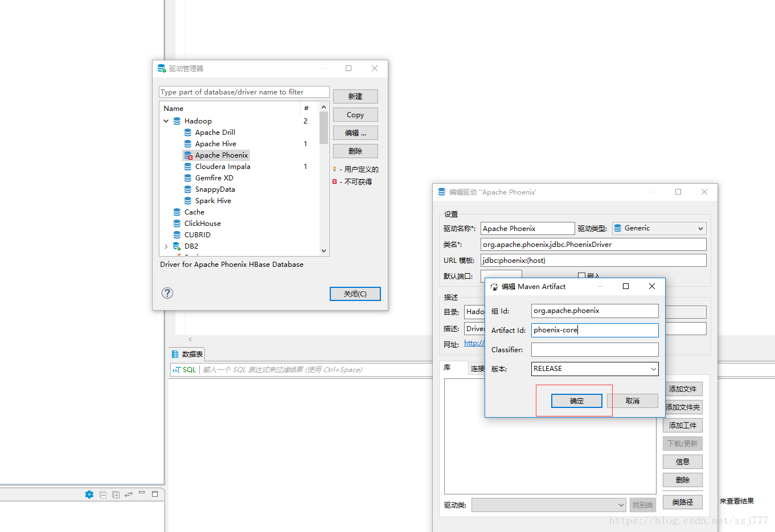Select Apache Hive driver
This screenshot has height=532, width=775.
(x=215, y=144)
